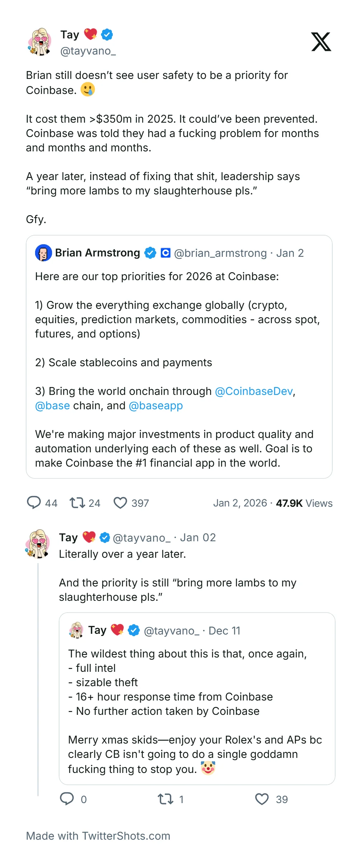Viewport: 357px width, 868px height.
Task: Click the Coinbase affiliation badge icon
Action: pos(165,253)
